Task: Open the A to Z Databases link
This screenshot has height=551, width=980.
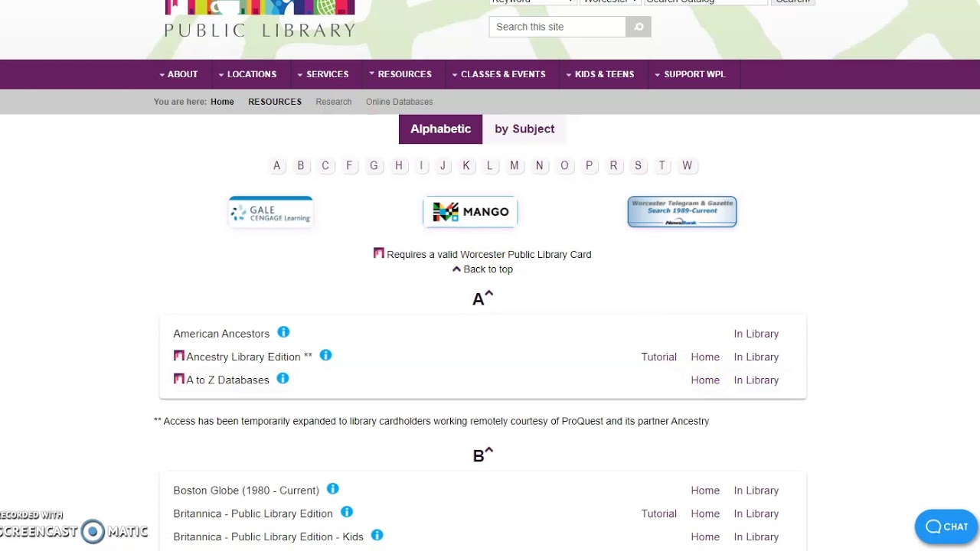Action: click(227, 380)
